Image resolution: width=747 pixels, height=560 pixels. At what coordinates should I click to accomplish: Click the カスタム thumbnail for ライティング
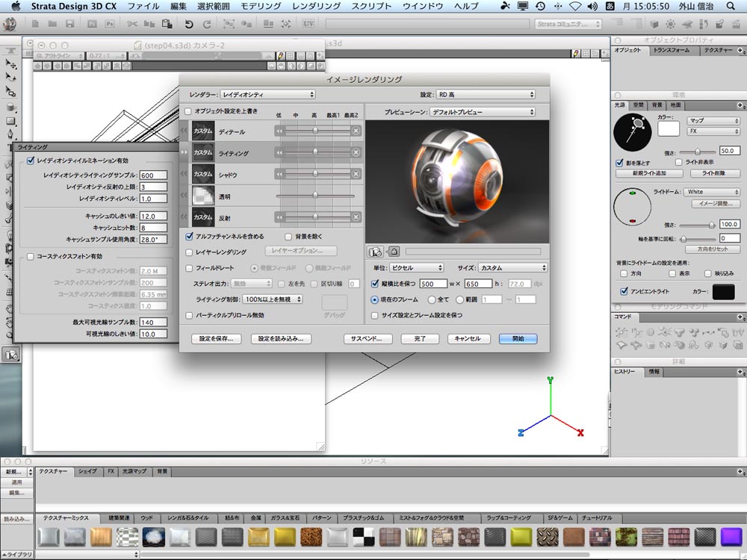click(x=203, y=152)
